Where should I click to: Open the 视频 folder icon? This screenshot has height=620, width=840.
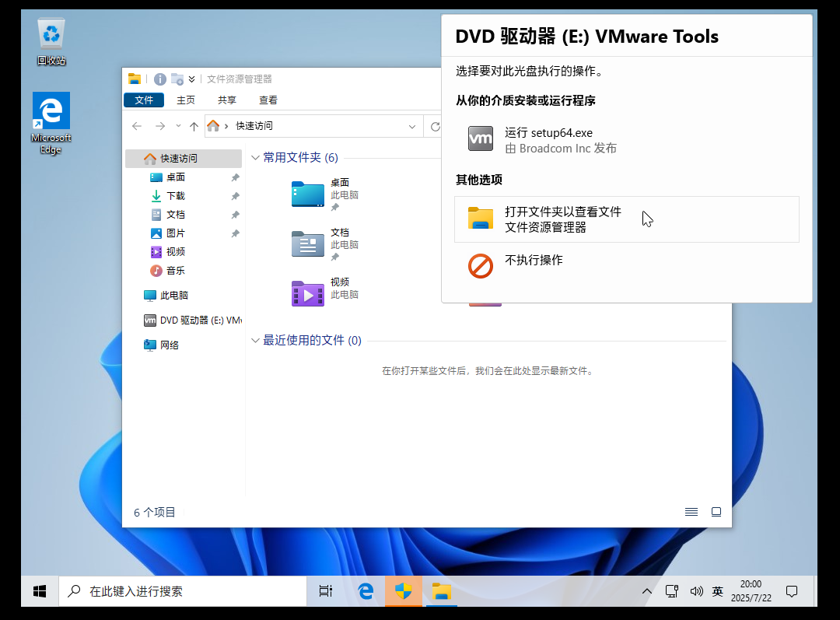click(308, 293)
